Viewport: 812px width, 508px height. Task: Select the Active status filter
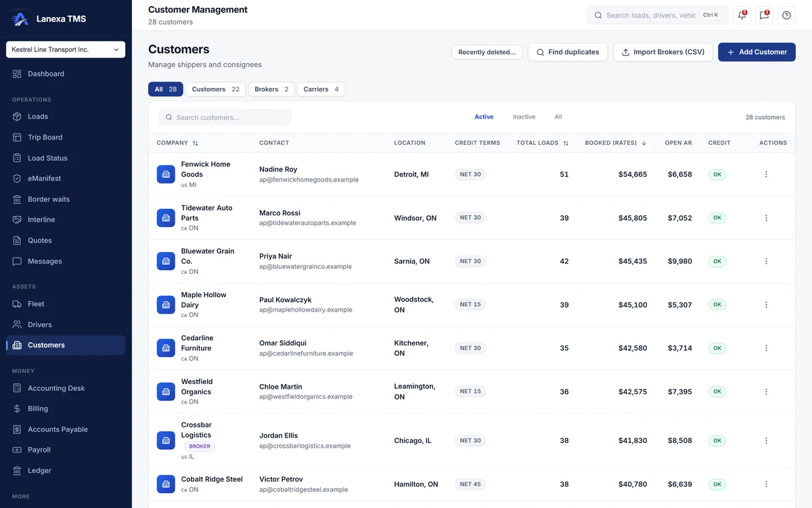[484, 117]
